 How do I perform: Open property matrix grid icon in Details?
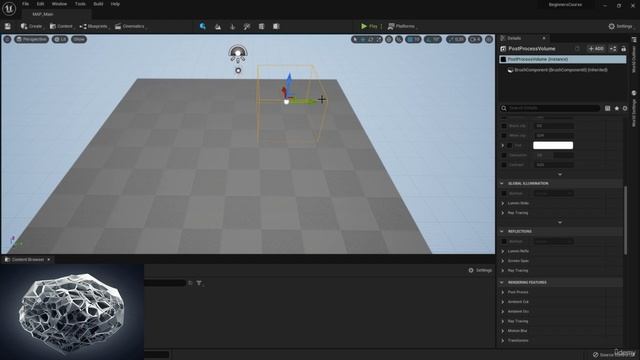point(607,108)
